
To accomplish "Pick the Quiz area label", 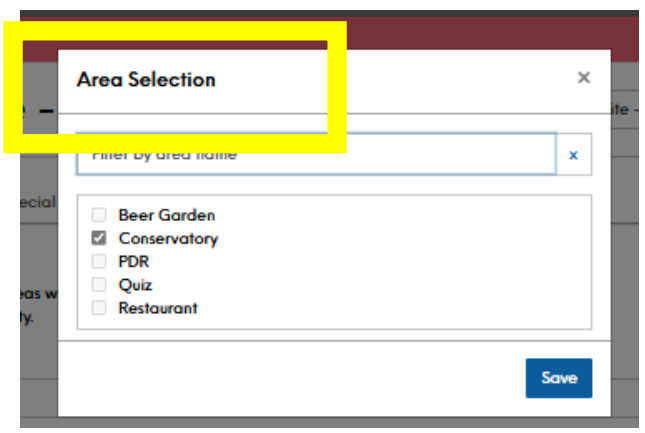I will coord(135,285).
